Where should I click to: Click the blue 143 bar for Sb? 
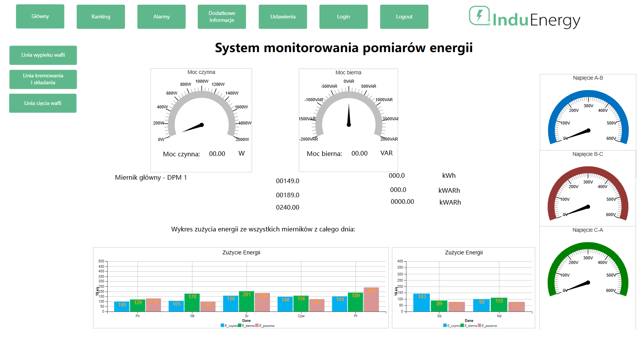point(422,303)
